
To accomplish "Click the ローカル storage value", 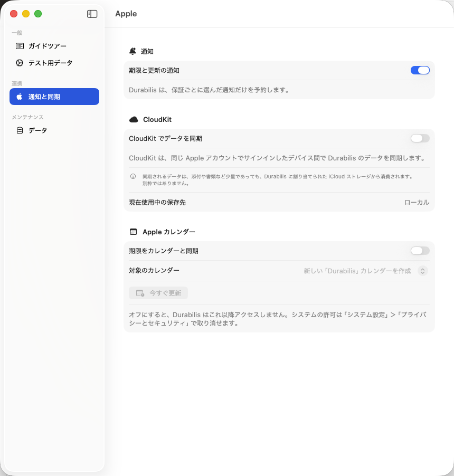I will pos(417,203).
